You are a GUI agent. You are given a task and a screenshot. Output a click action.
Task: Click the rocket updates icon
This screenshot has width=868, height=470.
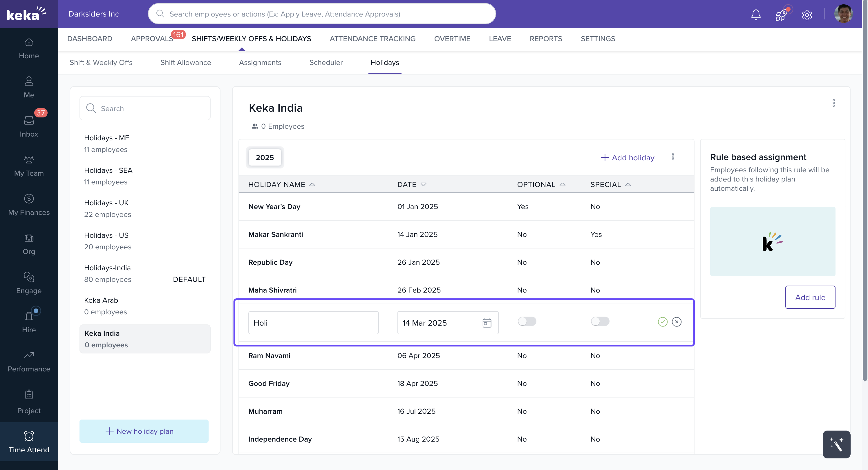(781, 14)
